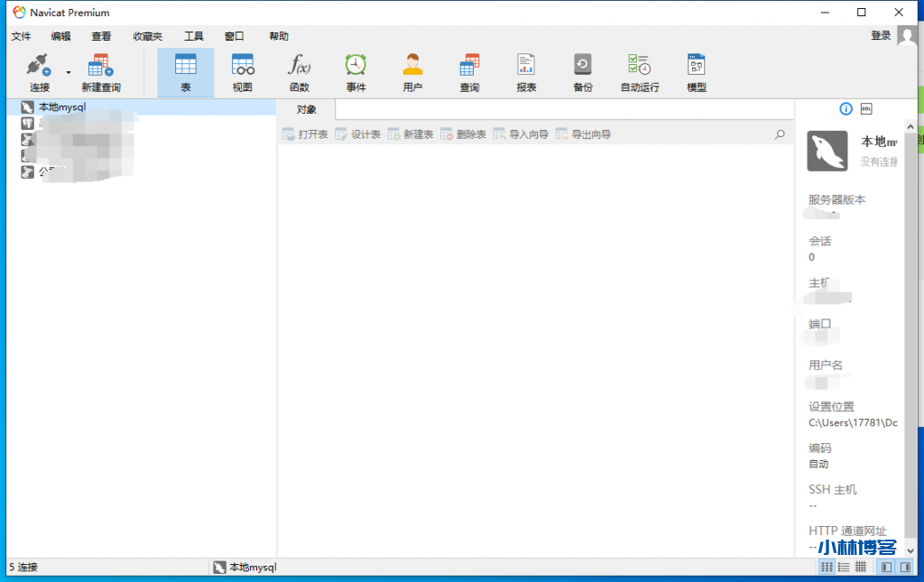Toggle the right information pane visibility button

(905, 568)
